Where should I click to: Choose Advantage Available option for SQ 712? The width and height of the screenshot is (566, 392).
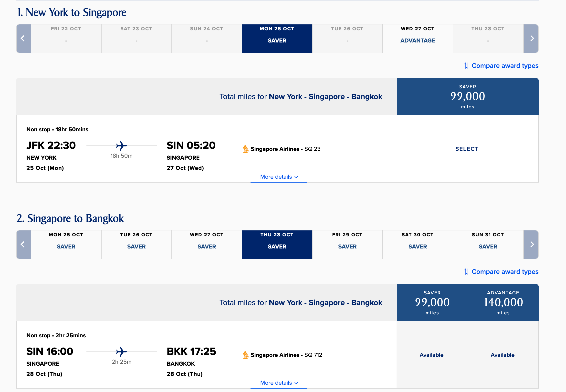[502, 355]
